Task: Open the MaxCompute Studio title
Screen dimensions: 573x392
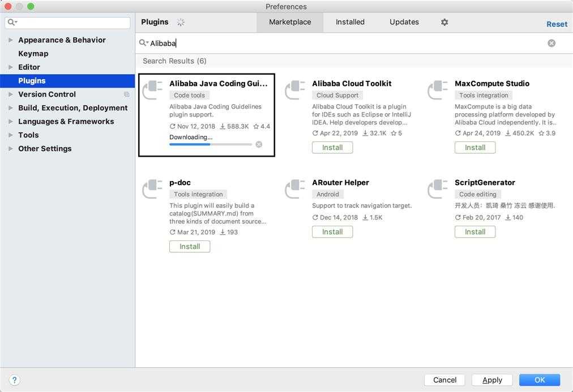Action: 492,84
